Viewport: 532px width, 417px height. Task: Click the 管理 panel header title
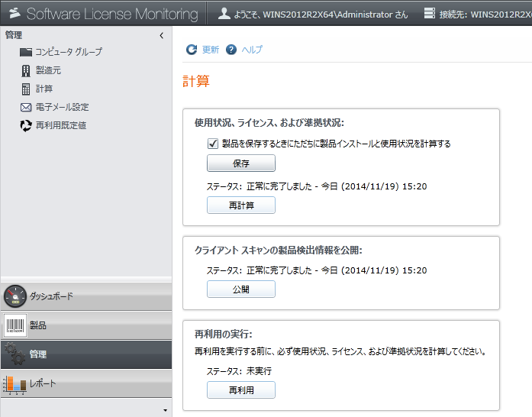pos(14,35)
